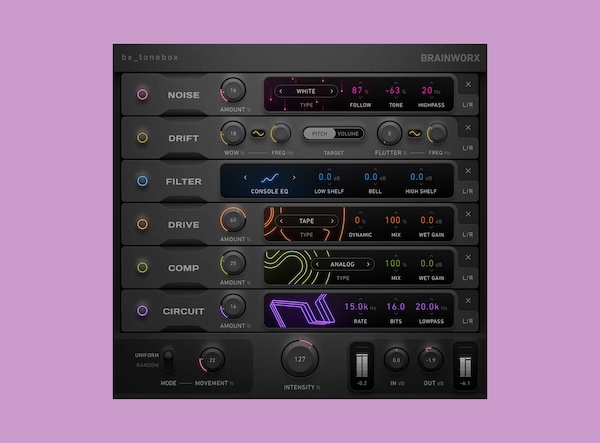Screen dimensions: 600x443
Task: Click the Movement knob
Action: (x=212, y=360)
